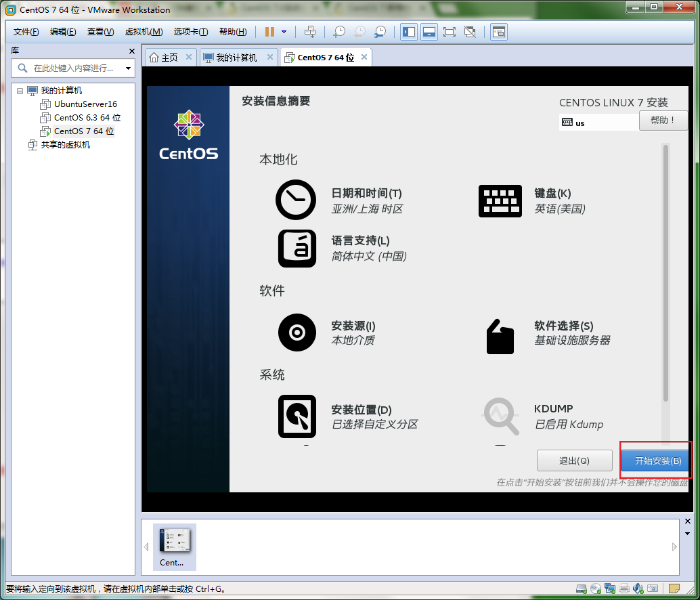This screenshot has width=700, height=600.
Task: Open 安装源(I) disc icon
Action: (297, 333)
